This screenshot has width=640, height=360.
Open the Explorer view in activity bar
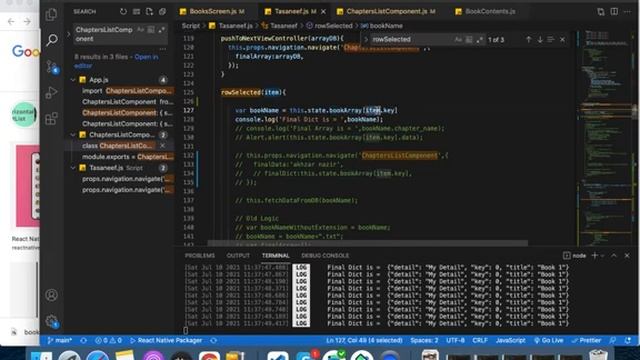click(x=51, y=15)
